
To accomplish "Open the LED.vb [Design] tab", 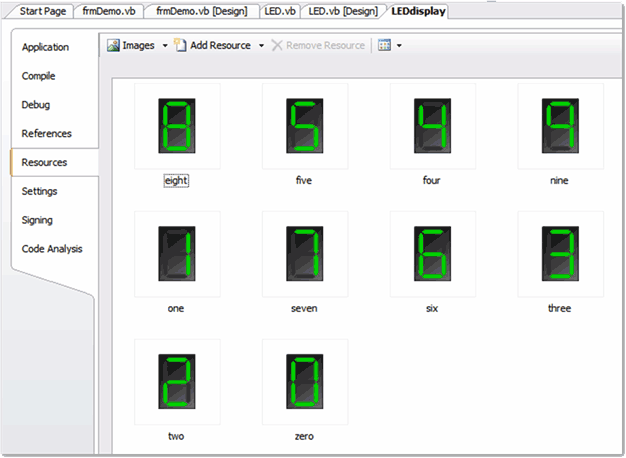I will [x=343, y=11].
